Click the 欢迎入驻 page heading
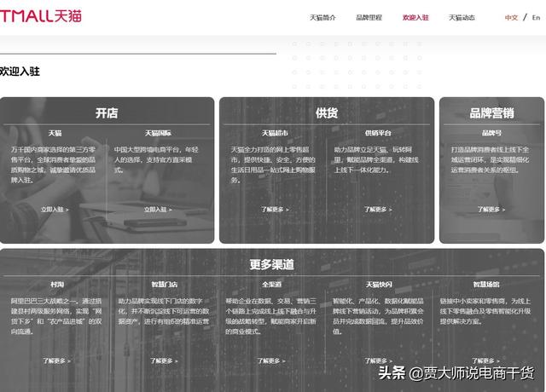This screenshot has height=392, width=546. tap(20, 72)
